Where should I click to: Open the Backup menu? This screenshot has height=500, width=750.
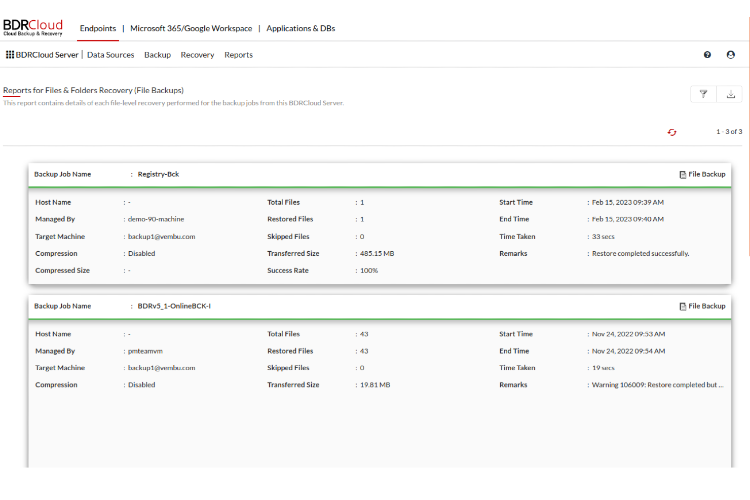point(157,55)
